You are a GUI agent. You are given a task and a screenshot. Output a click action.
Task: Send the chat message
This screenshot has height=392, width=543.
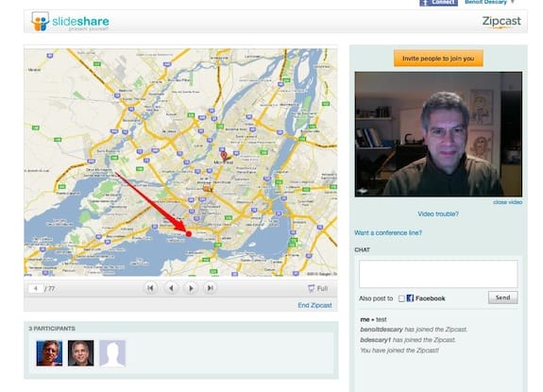click(x=502, y=298)
